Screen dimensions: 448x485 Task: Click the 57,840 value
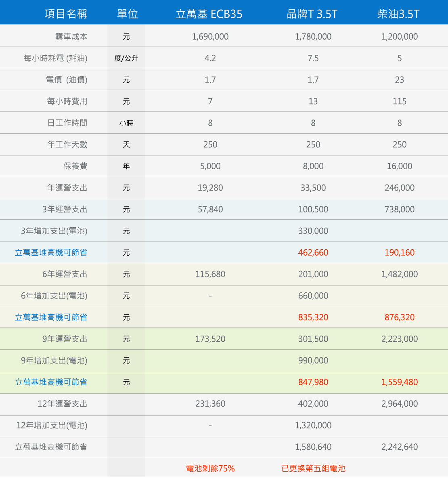click(210, 209)
